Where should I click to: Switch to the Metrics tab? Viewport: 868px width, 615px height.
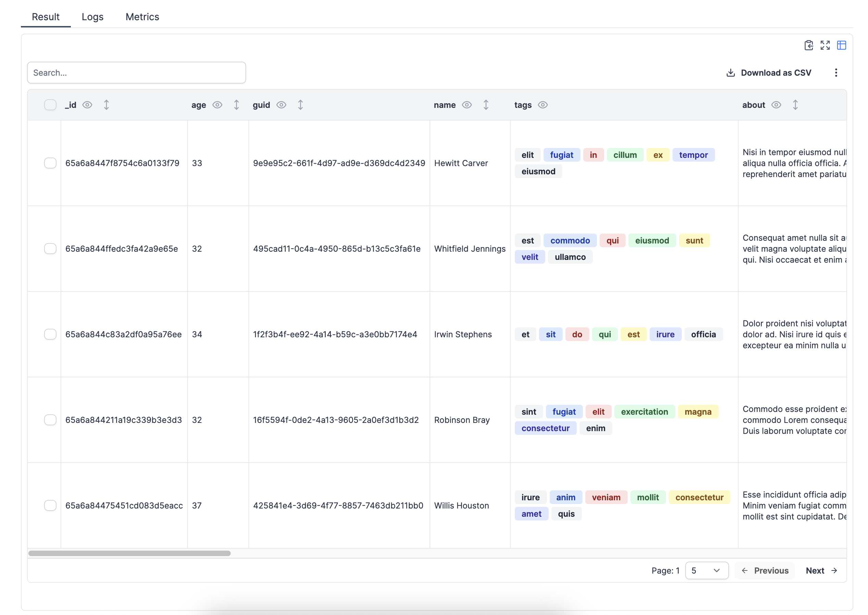[142, 17]
